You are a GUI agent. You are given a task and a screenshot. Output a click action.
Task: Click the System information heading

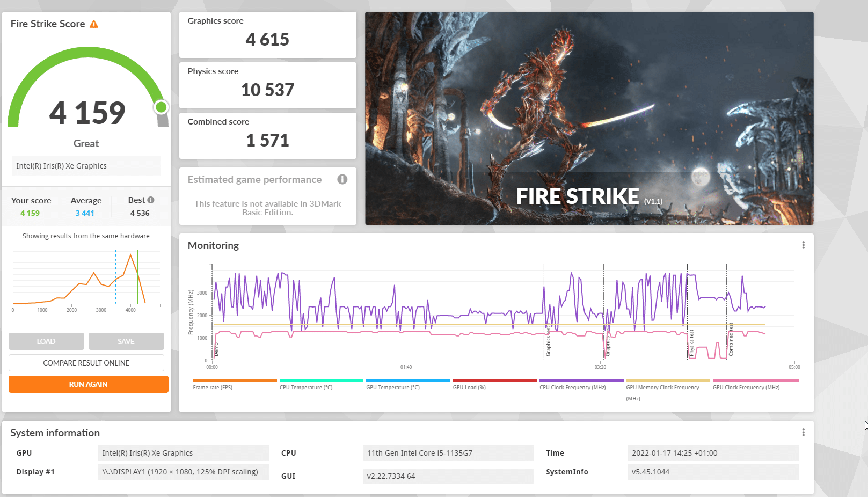tap(55, 433)
